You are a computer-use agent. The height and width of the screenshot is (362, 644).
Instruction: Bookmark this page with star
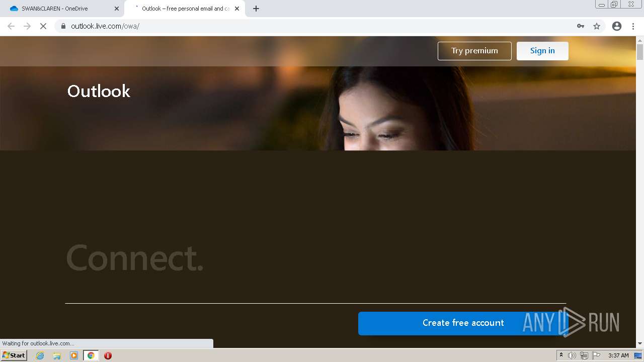597,26
